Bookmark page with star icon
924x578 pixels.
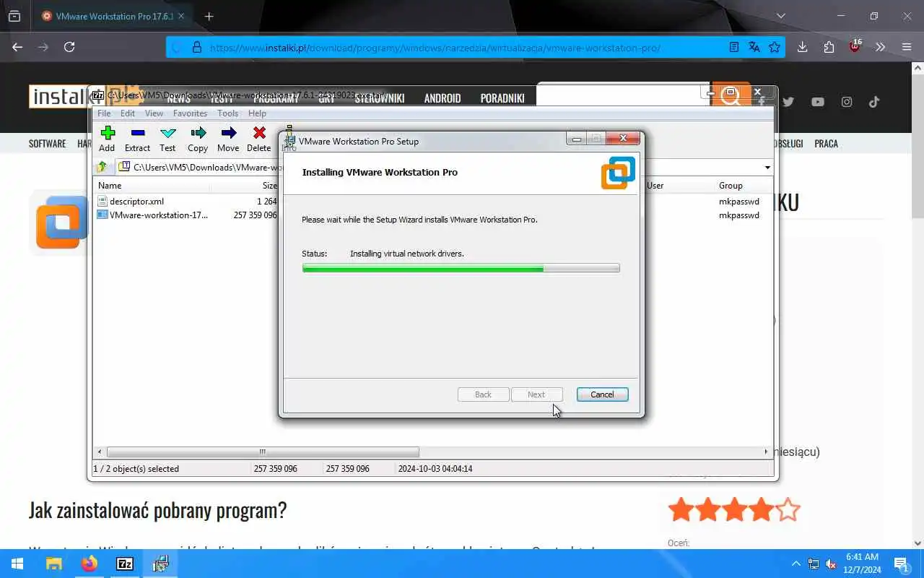[x=775, y=47]
